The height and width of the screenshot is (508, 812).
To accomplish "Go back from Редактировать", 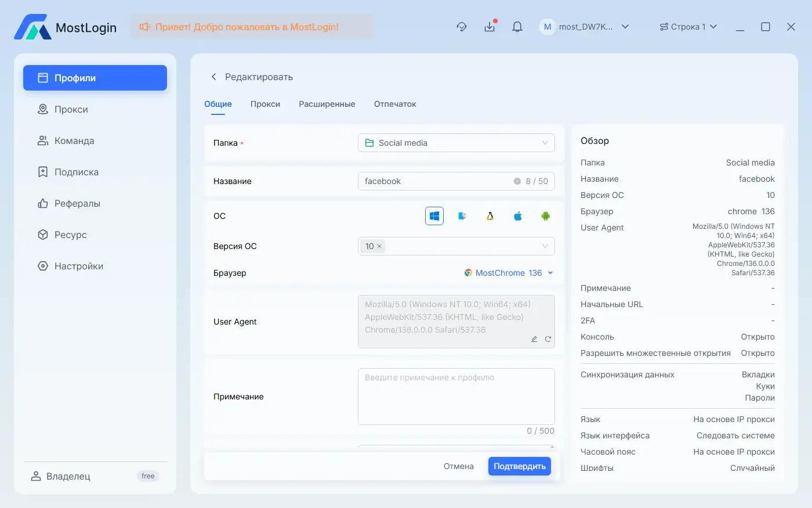I will (213, 77).
